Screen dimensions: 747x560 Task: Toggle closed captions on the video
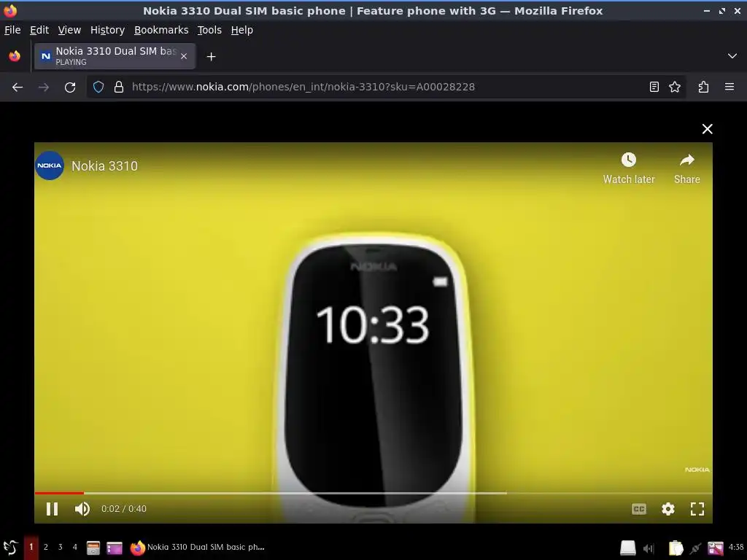(638, 509)
